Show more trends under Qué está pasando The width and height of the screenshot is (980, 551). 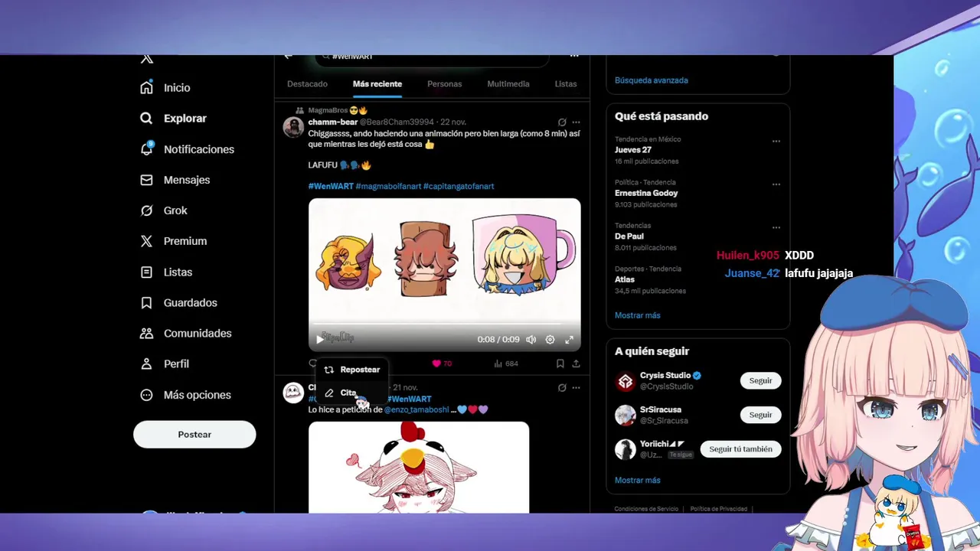tap(637, 315)
